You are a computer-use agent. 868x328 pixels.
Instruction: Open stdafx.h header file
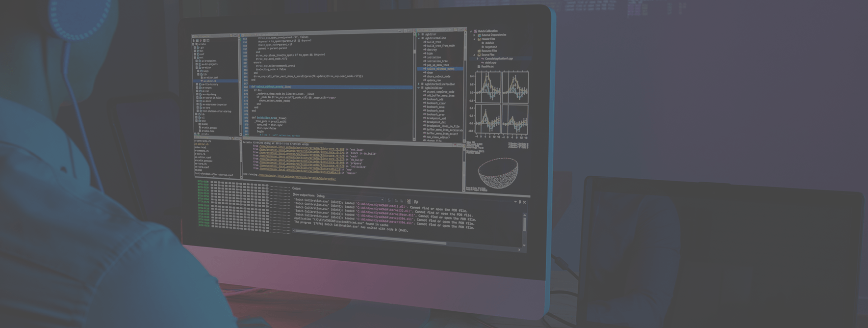pos(488,43)
